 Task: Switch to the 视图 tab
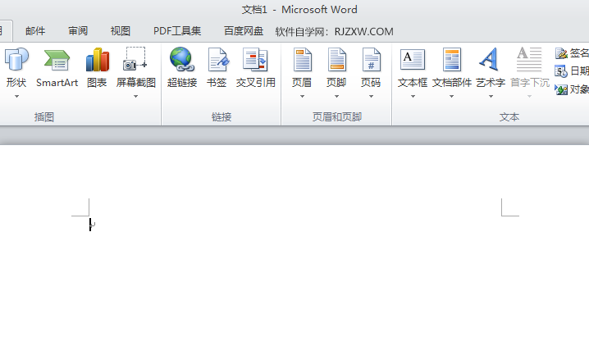coord(121,31)
